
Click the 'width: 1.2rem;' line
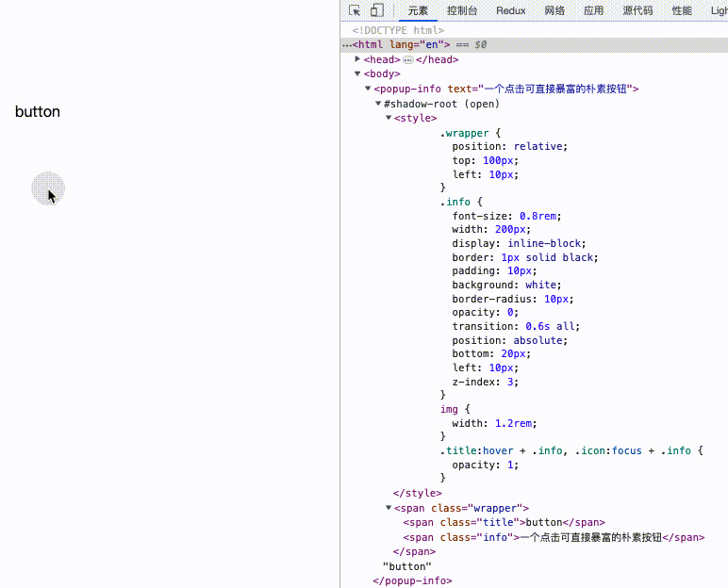pyautogui.click(x=494, y=423)
